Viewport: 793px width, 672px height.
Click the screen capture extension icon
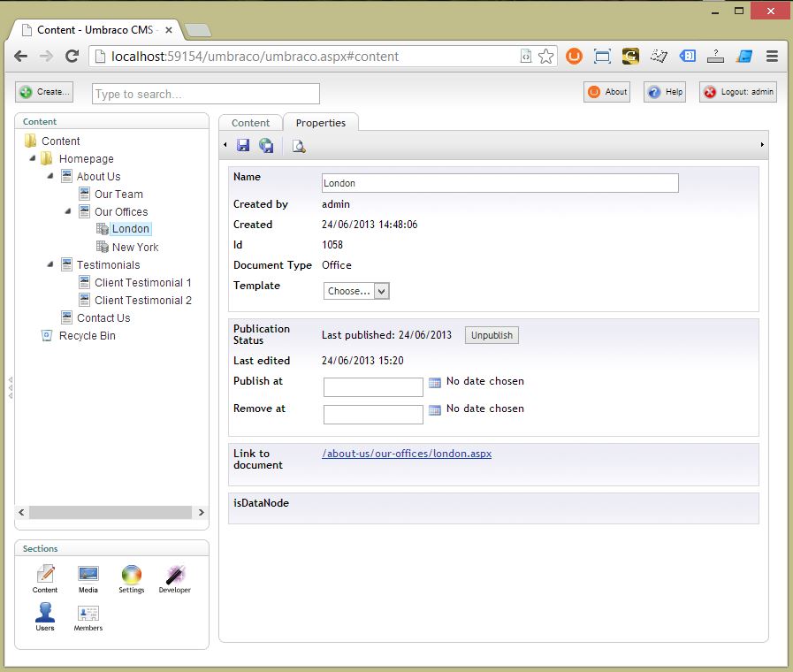point(602,56)
